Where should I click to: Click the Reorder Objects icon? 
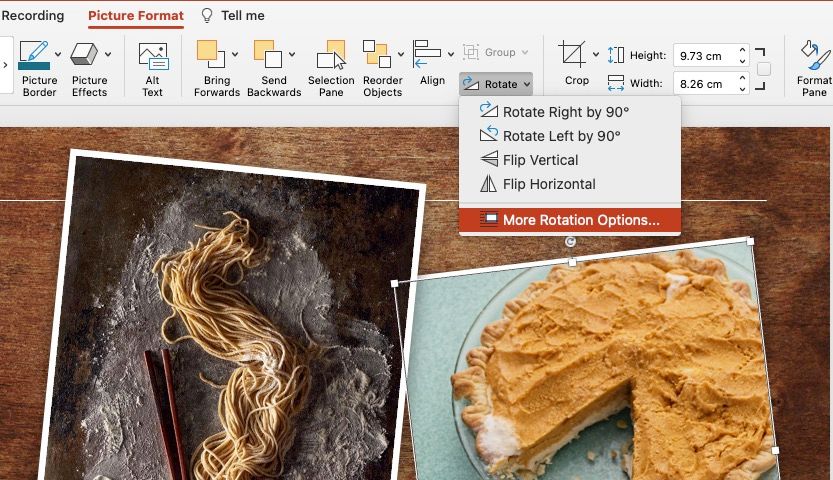(377, 54)
